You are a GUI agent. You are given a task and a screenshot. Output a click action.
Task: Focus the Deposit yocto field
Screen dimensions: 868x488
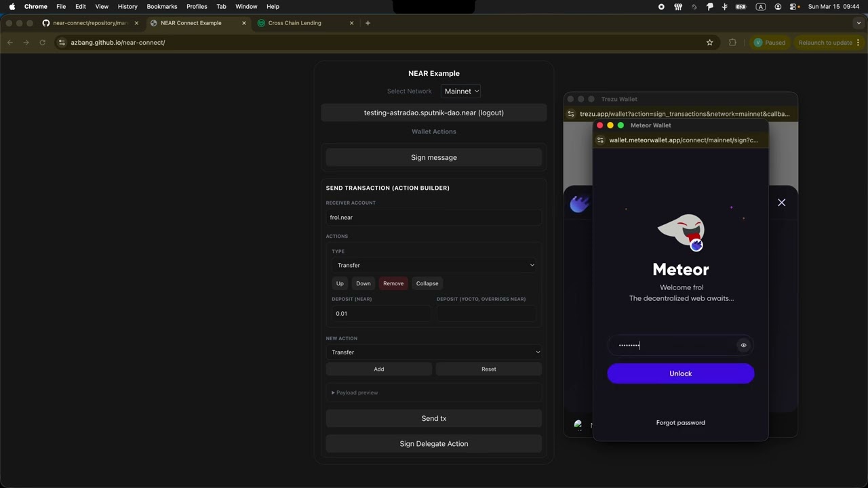click(x=486, y=313)
